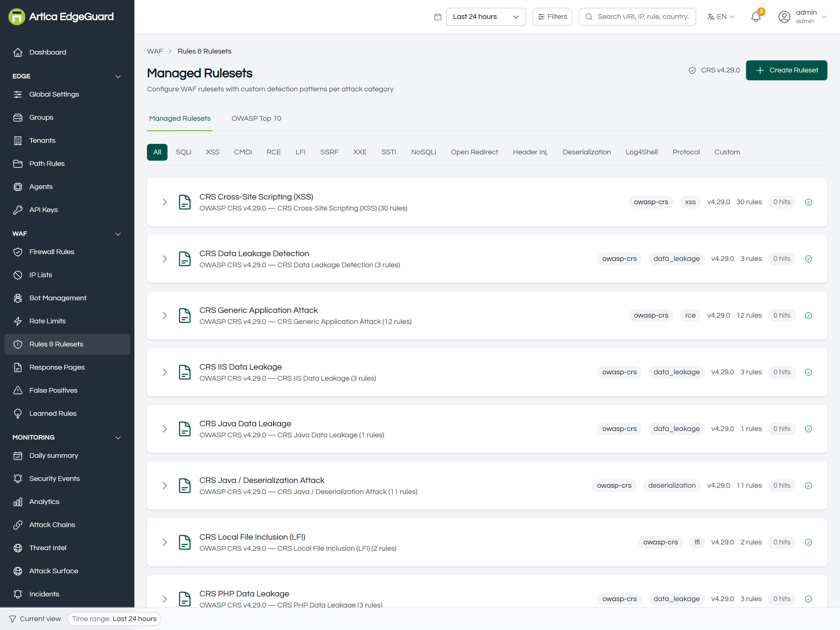Click the enabled status icon for CRS Generic Application Attack
The height and width of the screenshot is (630, 840).
pos(808,316)
